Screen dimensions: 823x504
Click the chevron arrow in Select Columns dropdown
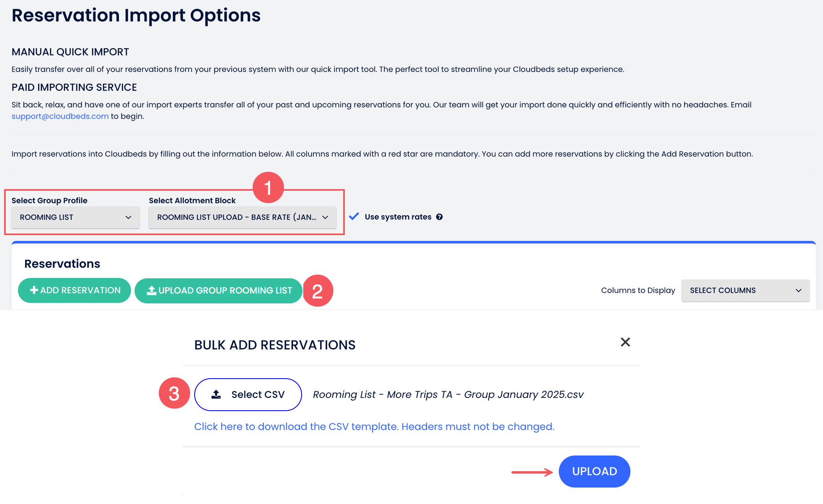coord(798,291)
